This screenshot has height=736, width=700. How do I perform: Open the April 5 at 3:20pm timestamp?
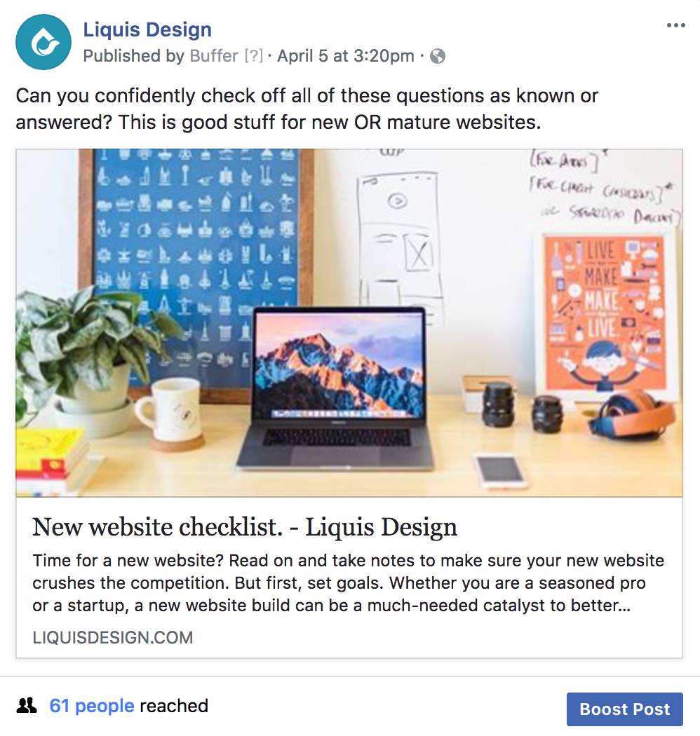345,56
